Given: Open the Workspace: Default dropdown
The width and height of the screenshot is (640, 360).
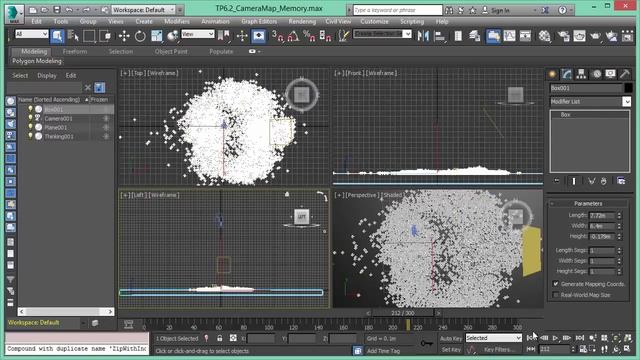Looking at the screenshot, I should click(x=143, y=10).
